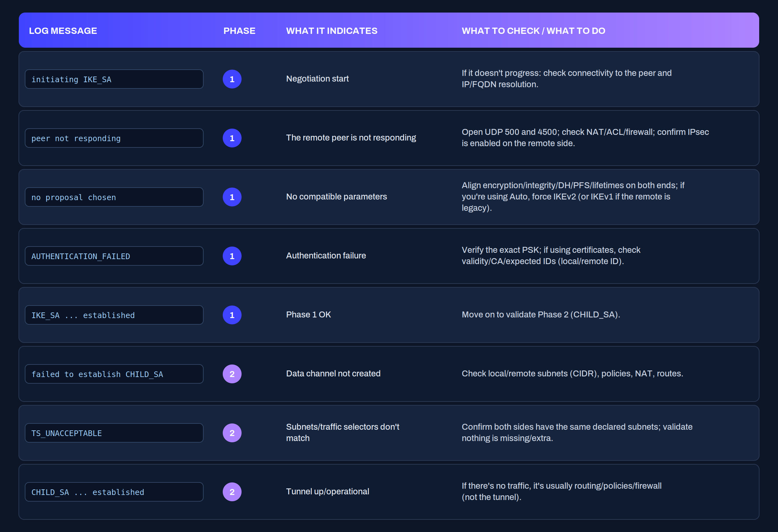Select the WHAT IT INDICATES header
Viewport: 778px width, 532px height.
332,31
